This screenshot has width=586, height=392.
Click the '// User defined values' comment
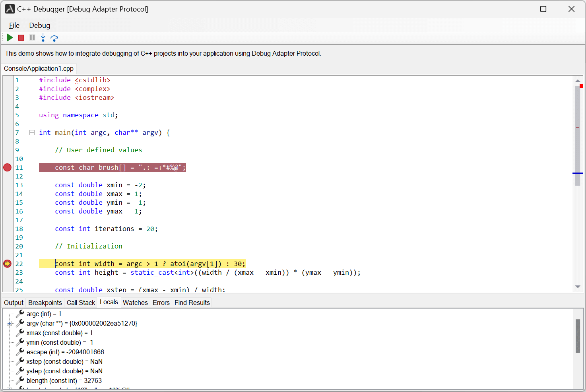coord(99,150)
